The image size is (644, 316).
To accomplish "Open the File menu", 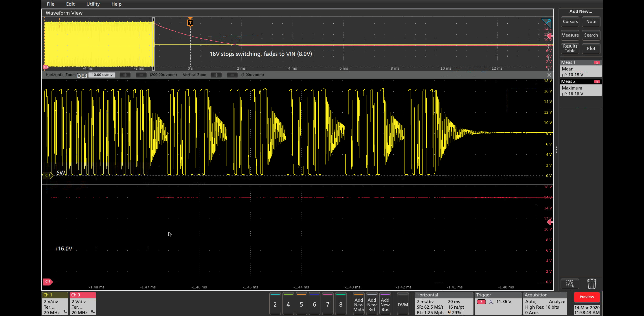I will coord(50,4).
